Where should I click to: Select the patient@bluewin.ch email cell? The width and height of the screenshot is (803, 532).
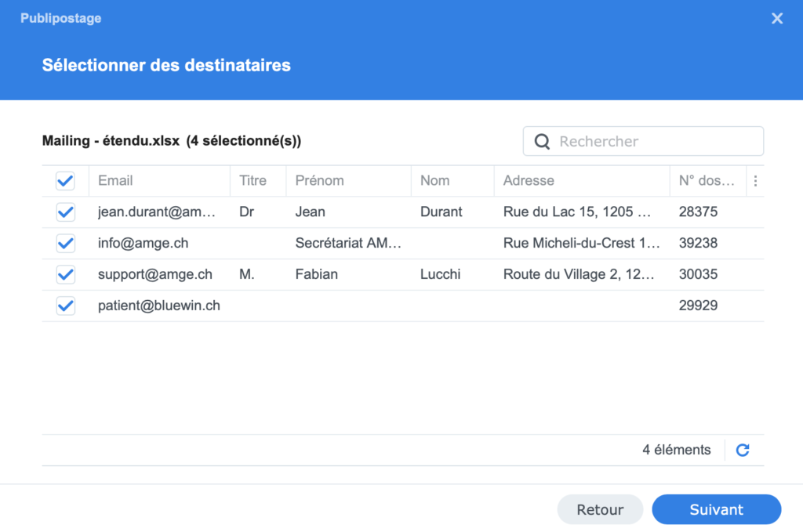pyautogui.click(x=158, y=306)
